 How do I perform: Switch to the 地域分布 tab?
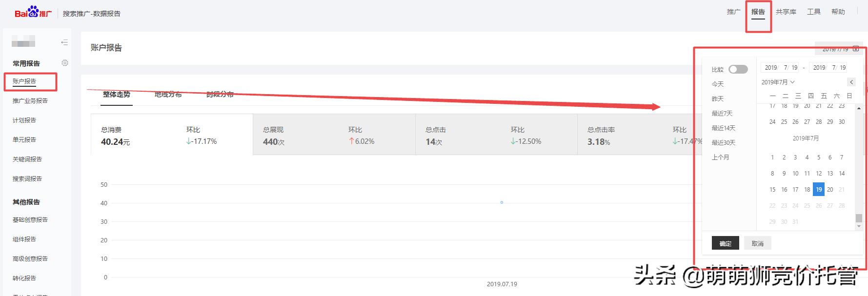click(x=168, y=95)
